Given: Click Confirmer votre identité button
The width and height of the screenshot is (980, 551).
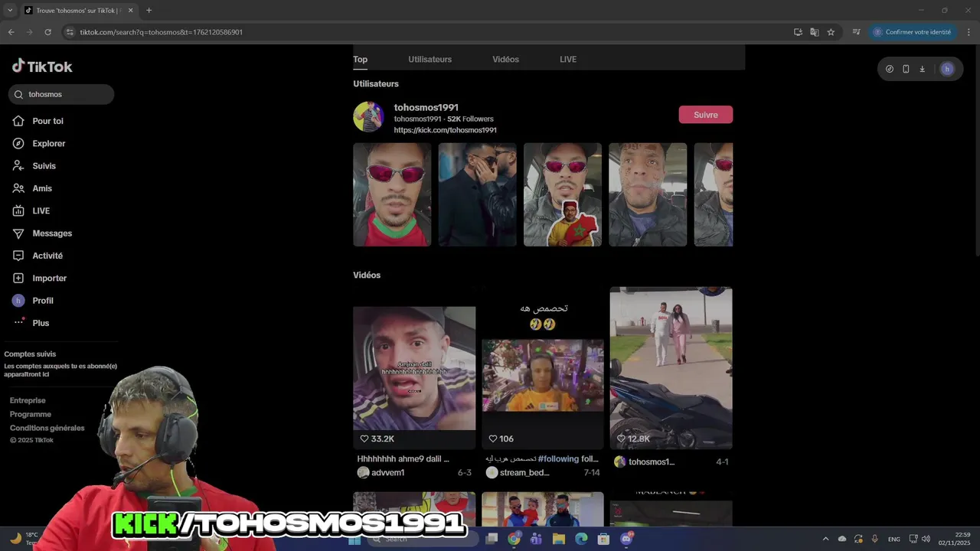Looking at the screenshot, I should [913, 32].
